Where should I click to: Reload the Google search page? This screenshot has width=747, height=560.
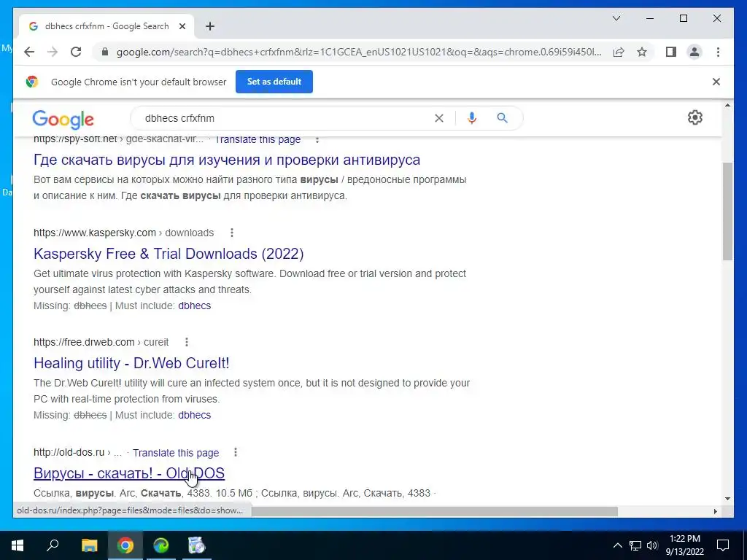tap(76, 52)
